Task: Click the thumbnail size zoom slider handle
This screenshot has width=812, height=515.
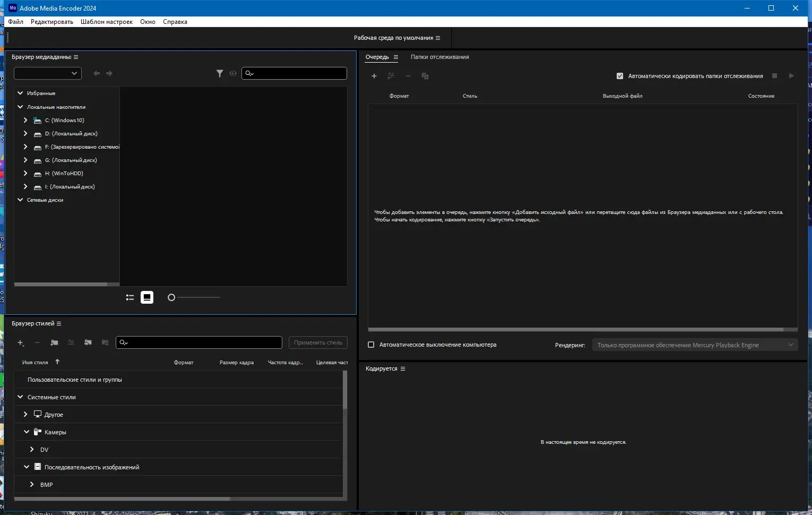Action: pos(171,297)
